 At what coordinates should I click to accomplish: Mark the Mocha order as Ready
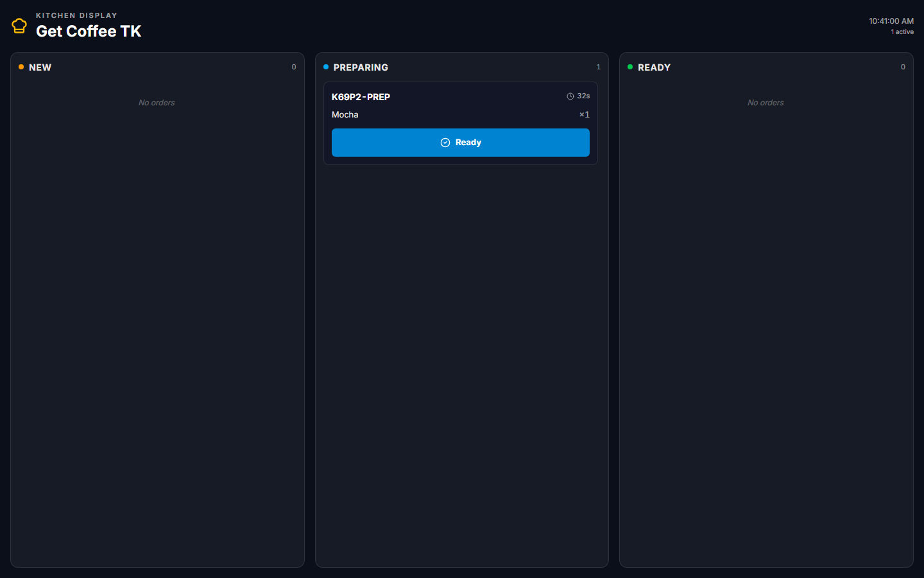coord(460,143)
